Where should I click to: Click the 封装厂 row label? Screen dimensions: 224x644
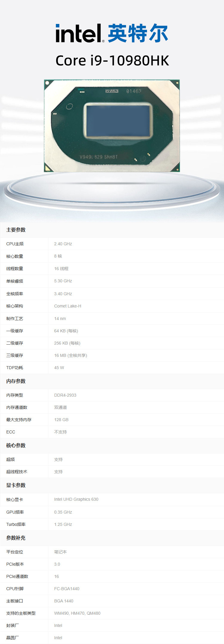[x=13, y=625]
